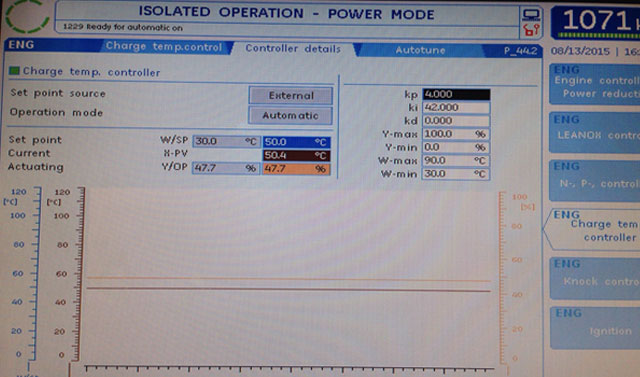Select the Y-max field 100.0 %
640x377 pixels.
[456, 134]
